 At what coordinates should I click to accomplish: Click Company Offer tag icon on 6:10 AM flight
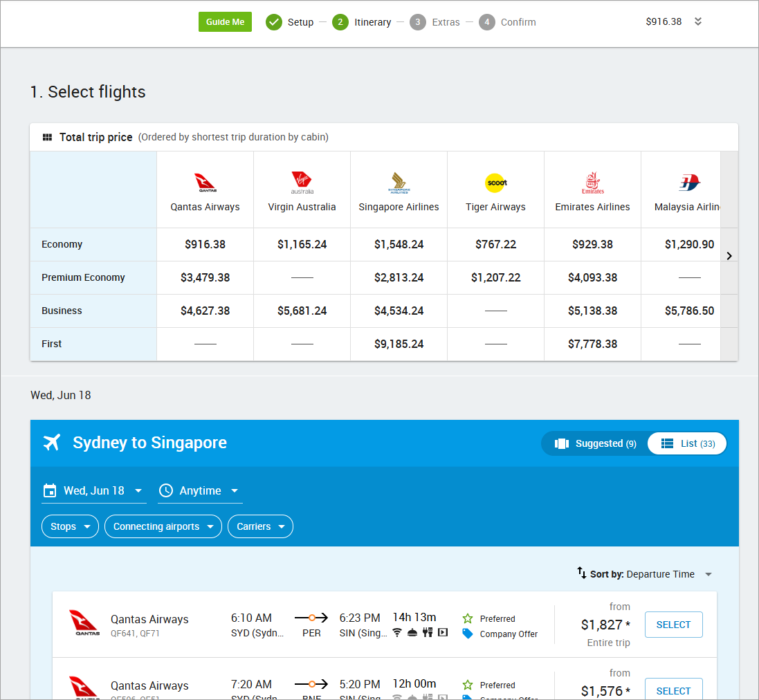pyautogui.click(x=468, y=634)
